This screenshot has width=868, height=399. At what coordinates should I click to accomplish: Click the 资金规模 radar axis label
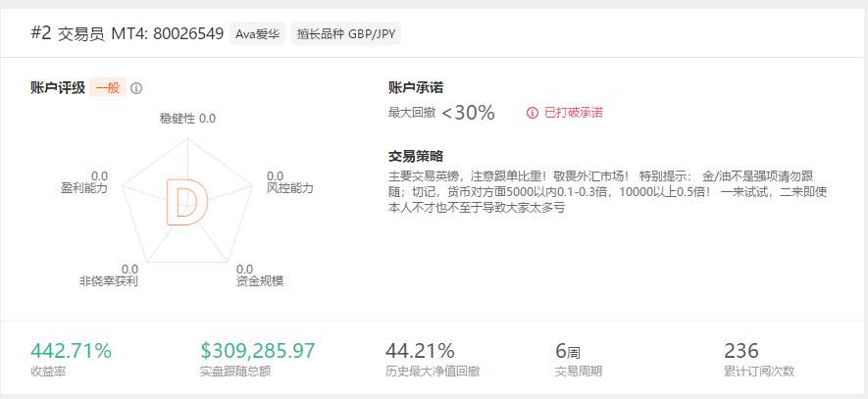(x=260, y=281)
